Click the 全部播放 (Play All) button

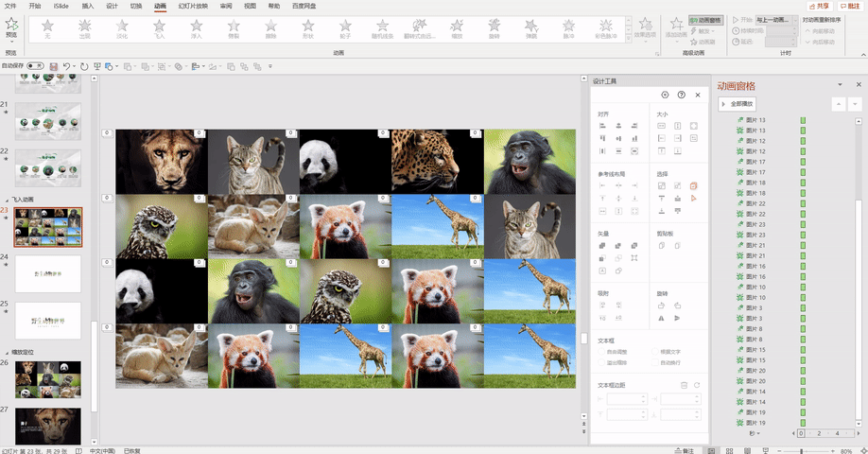tap(738, 103)
